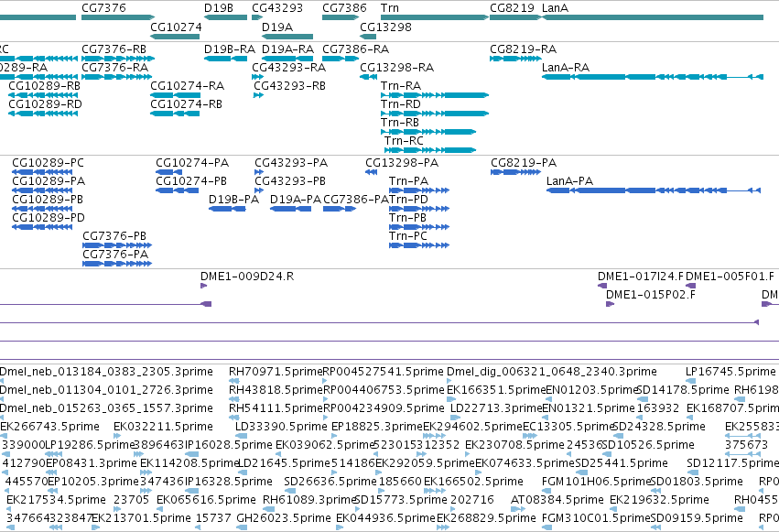Screen dimensions: 779x532
Task: Click the CG8219-RA transcript label
Action: click(523, 49)
